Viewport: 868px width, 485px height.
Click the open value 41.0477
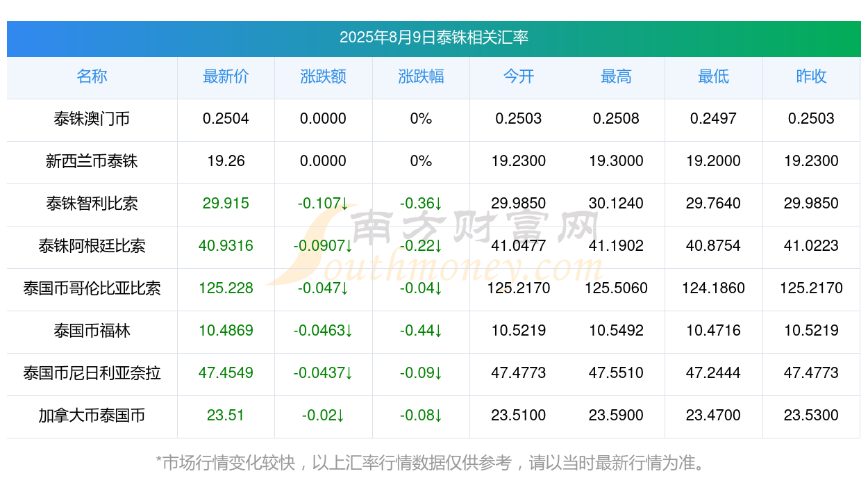pyautogui.click(x=519, y=246)
